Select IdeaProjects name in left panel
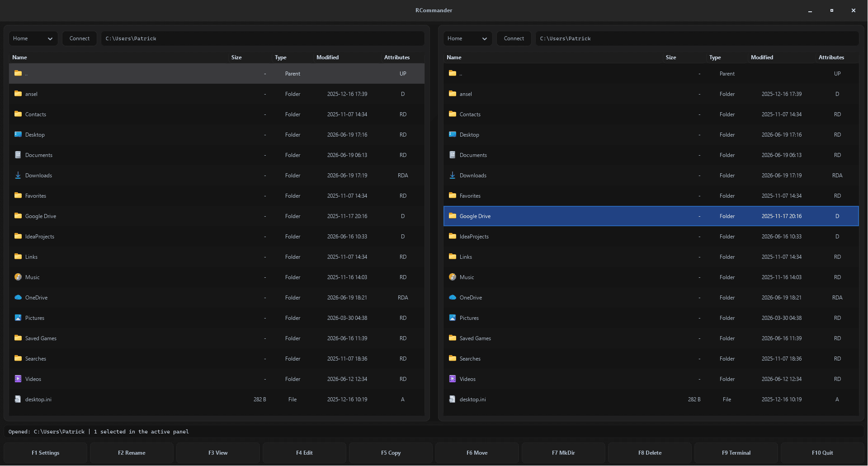This screenshot has width=868, height=466. (40, 237)
